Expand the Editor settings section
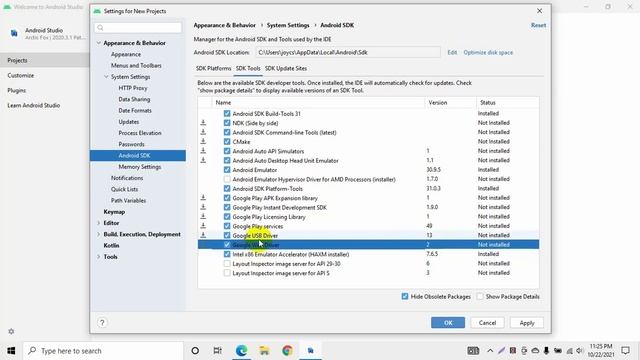Screen dimensions: 640x360 pos(98,223)
